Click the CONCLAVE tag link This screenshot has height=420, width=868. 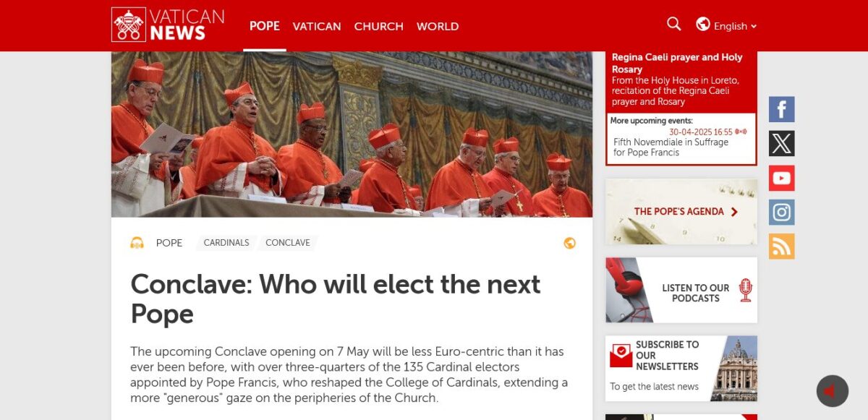point(288,243)
